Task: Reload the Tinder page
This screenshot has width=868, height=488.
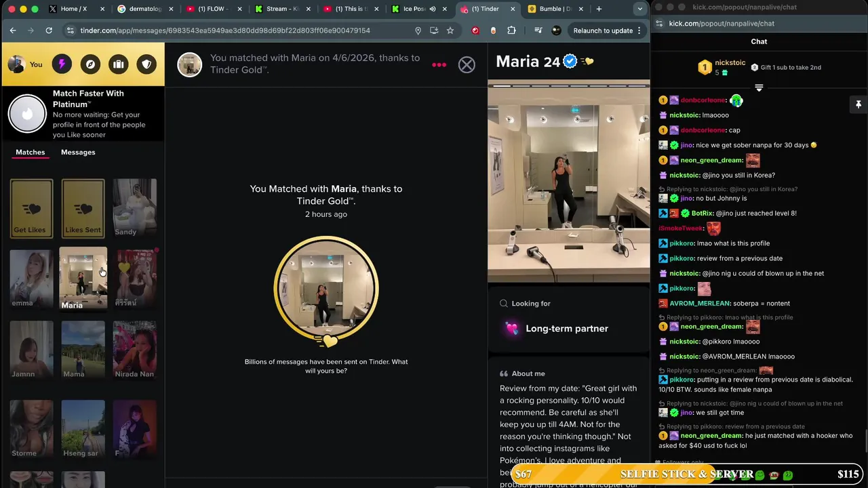Action: 49,30
